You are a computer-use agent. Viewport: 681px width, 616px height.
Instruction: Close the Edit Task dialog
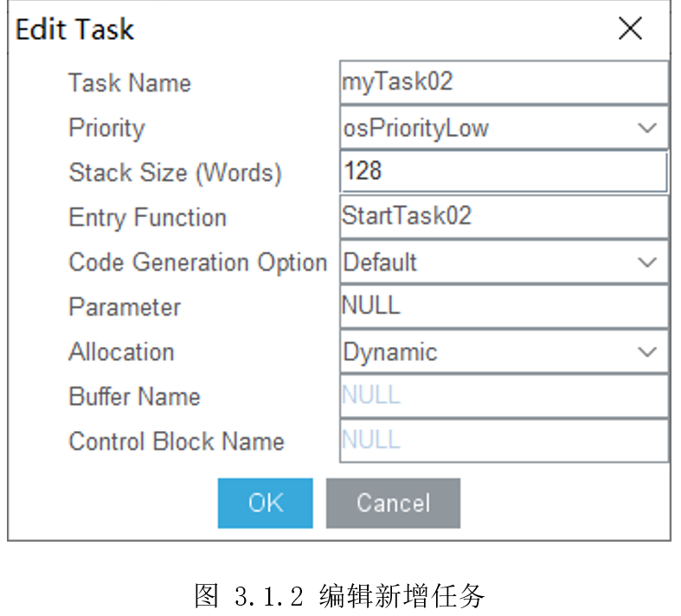pos(630,29)
